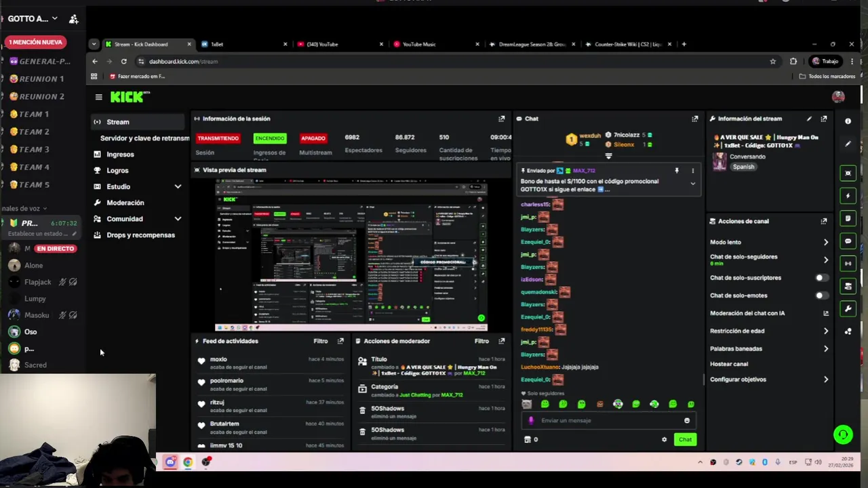Image resolution: width=868 pixels, height=488 pixels.
Task: Open Discord from the taskbar
Action: pyautogui.click(x=170, y=462)
